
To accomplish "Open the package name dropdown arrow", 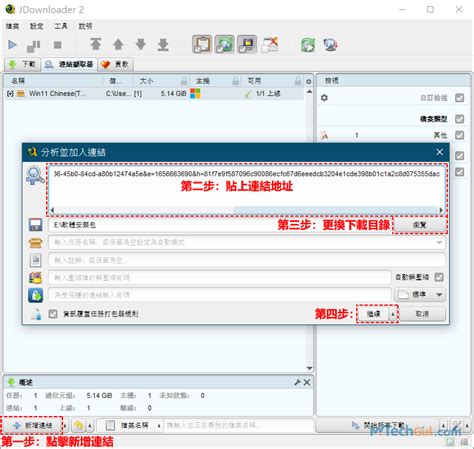I will (439, 242).
